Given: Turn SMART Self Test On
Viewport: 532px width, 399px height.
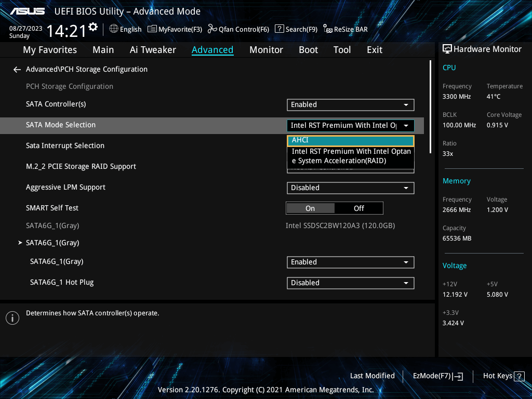Looking at the screenshot, I should (x=311, y=208).
